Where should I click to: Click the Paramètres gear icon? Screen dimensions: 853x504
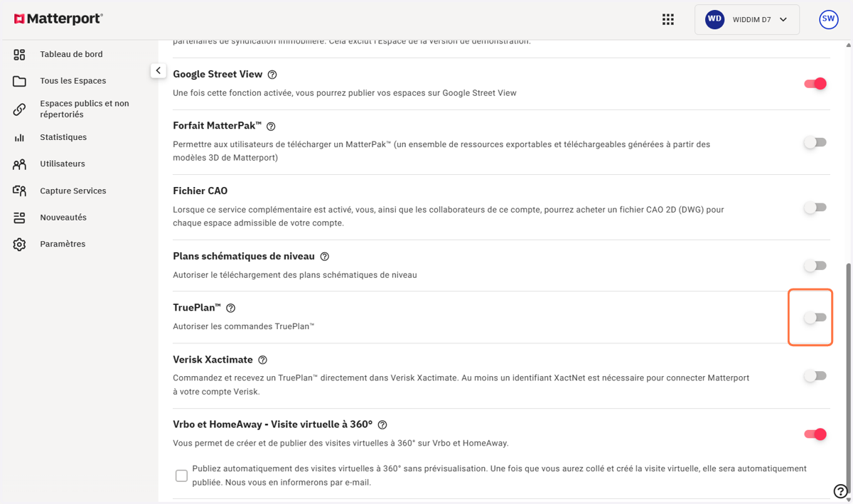click(x=19, y=245)
